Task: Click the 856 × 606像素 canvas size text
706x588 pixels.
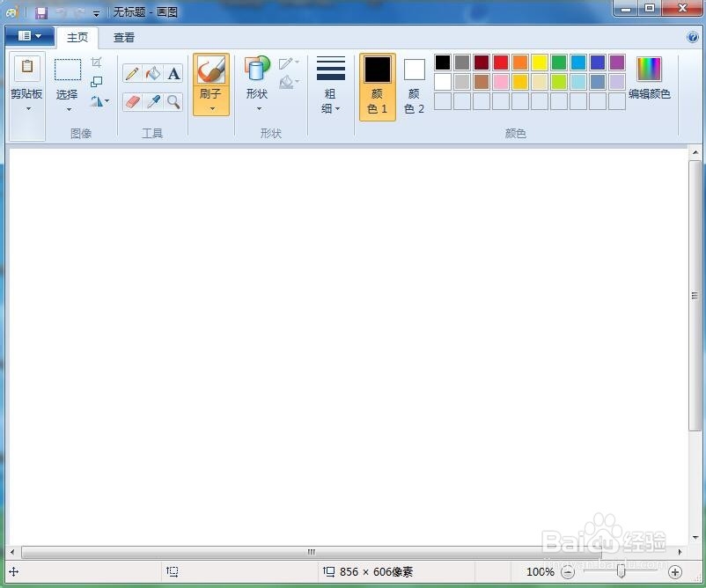Action: click(376, 572)
